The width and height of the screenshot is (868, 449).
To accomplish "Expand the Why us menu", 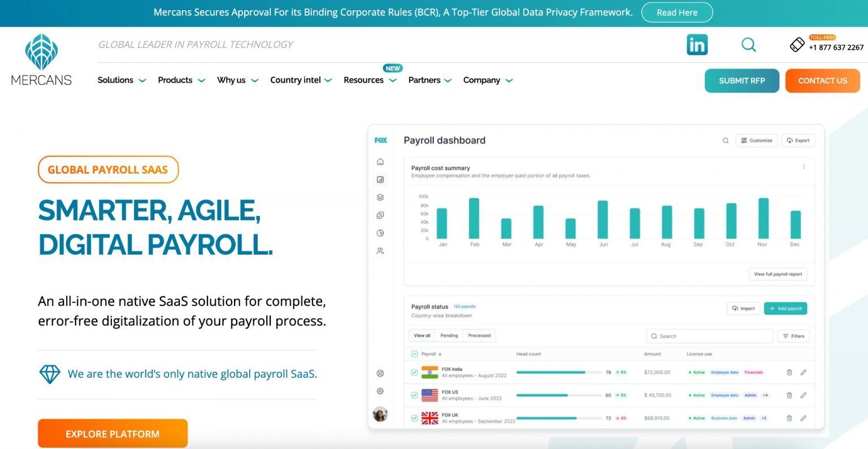I will click(238, 80).
